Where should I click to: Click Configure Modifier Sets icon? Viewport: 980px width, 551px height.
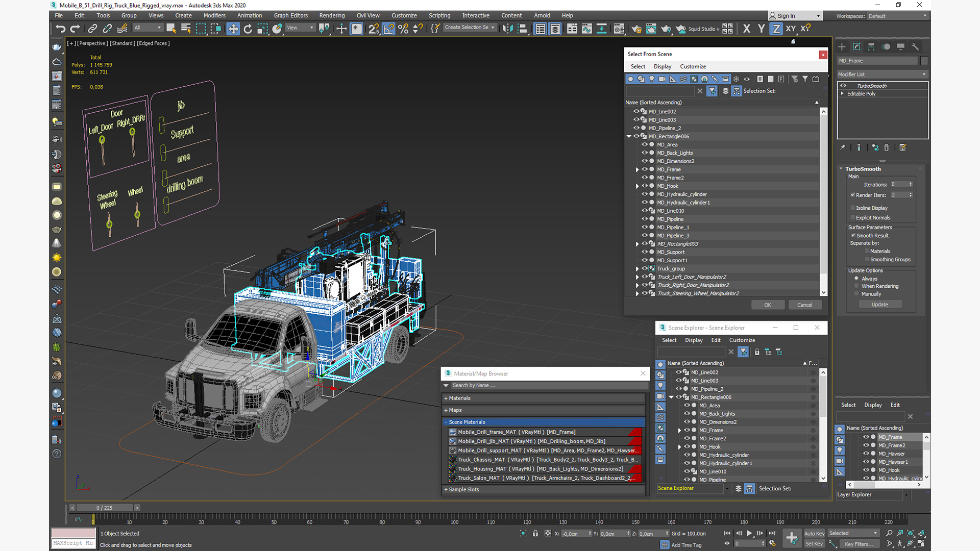click(x=903, y=147)
